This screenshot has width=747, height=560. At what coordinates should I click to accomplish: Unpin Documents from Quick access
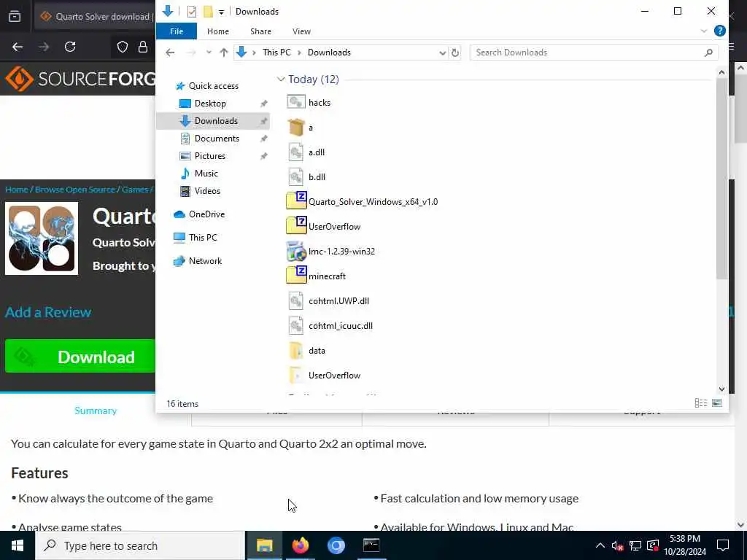tap(263, 139)
